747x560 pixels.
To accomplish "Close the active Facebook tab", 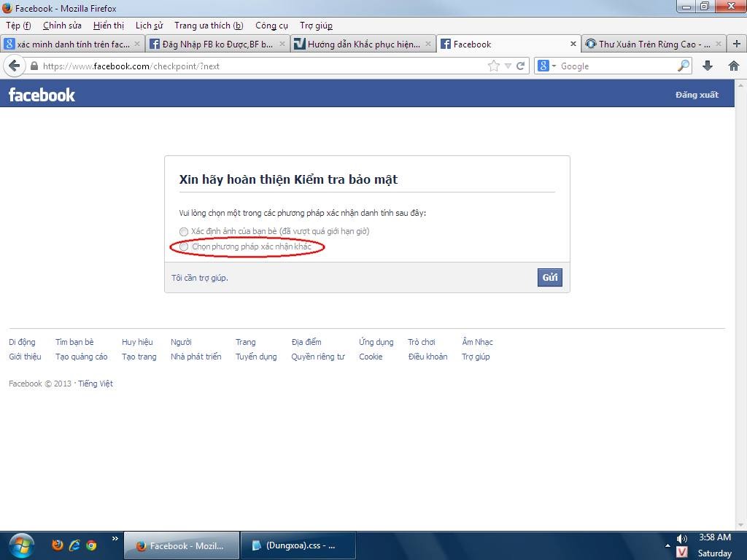I will (x=573, y=44).
